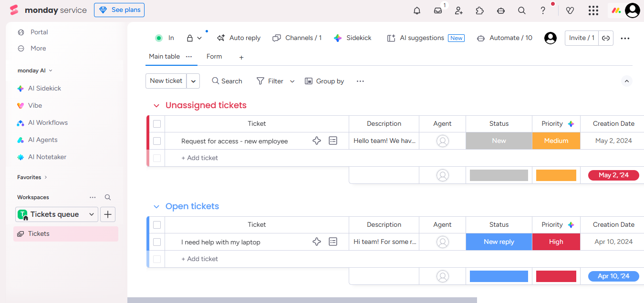Open workspaces three-dot menu in sidebar
Screen dimensions: 644x303
pos(93,197)
